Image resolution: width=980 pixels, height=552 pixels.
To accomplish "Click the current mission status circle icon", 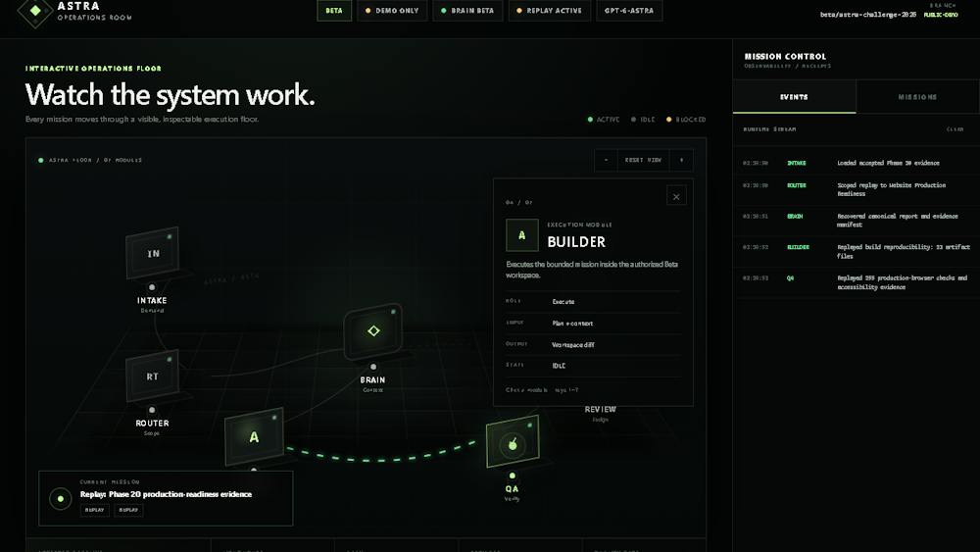I will (x=61, y=499).
